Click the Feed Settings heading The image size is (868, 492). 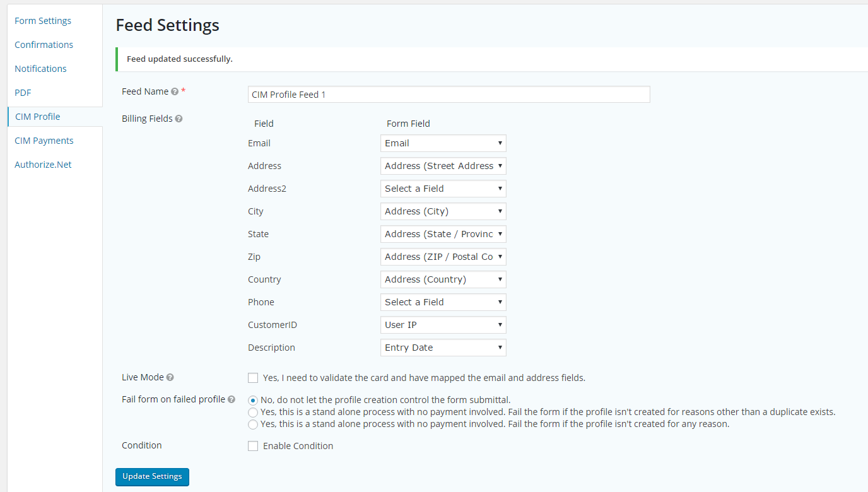coord(168,25)
